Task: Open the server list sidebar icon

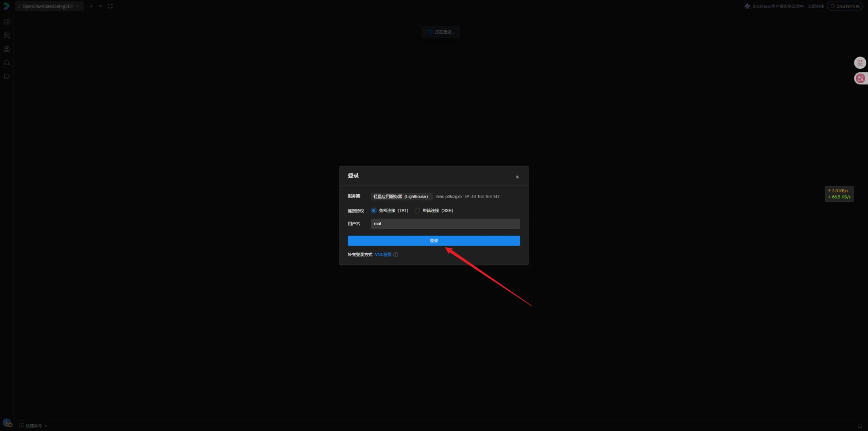Action: (7, 35)
